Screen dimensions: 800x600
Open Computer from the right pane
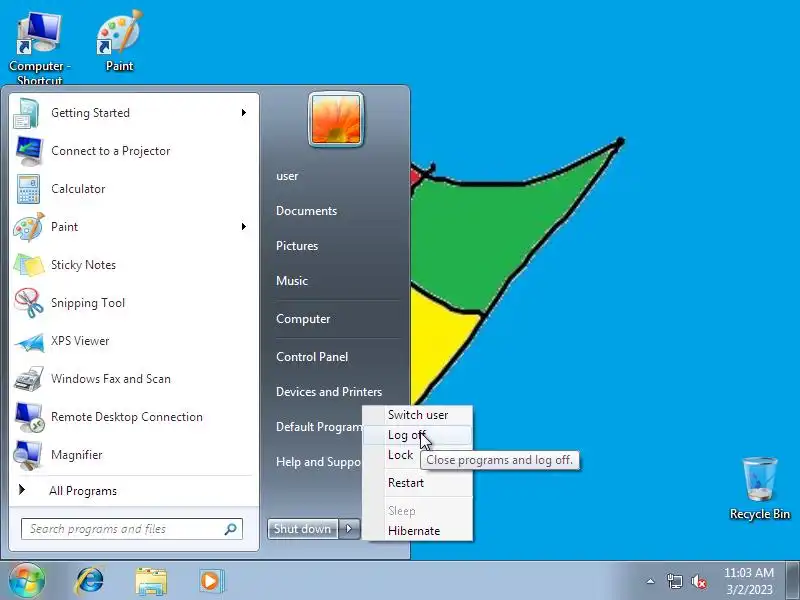tap(303, 319)
